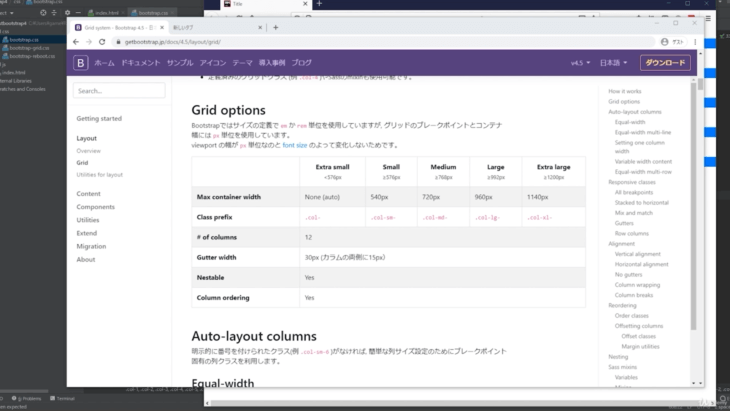Expand the Getting started sidebar section
The image size is (730, 411).
tap(99, 118)
